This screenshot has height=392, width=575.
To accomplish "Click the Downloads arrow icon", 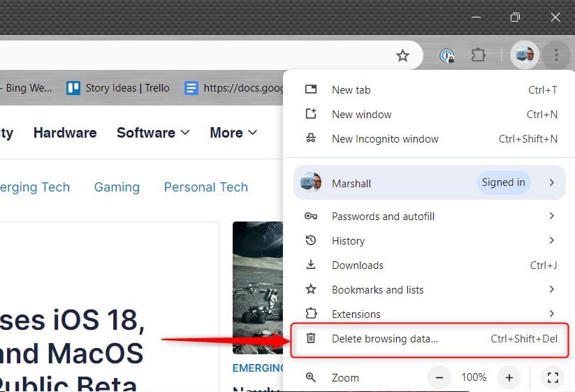I will (x=311, y=264).
